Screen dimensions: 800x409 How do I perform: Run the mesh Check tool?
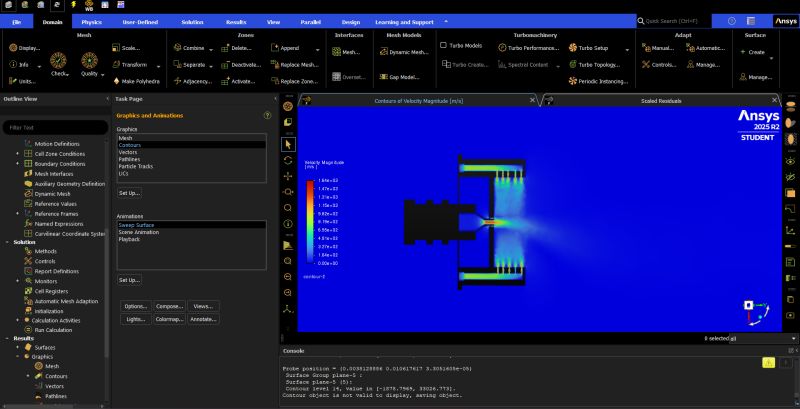tap(59, 64)
